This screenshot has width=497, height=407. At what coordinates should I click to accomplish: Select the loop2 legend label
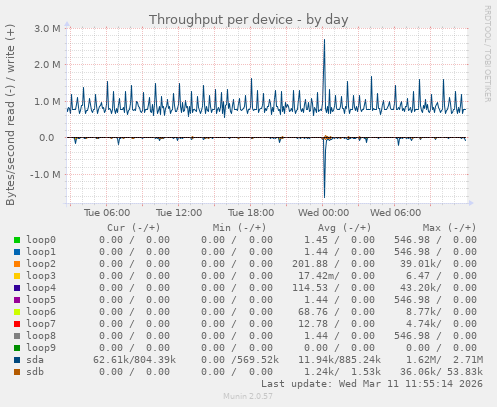[x=41, y=264]
